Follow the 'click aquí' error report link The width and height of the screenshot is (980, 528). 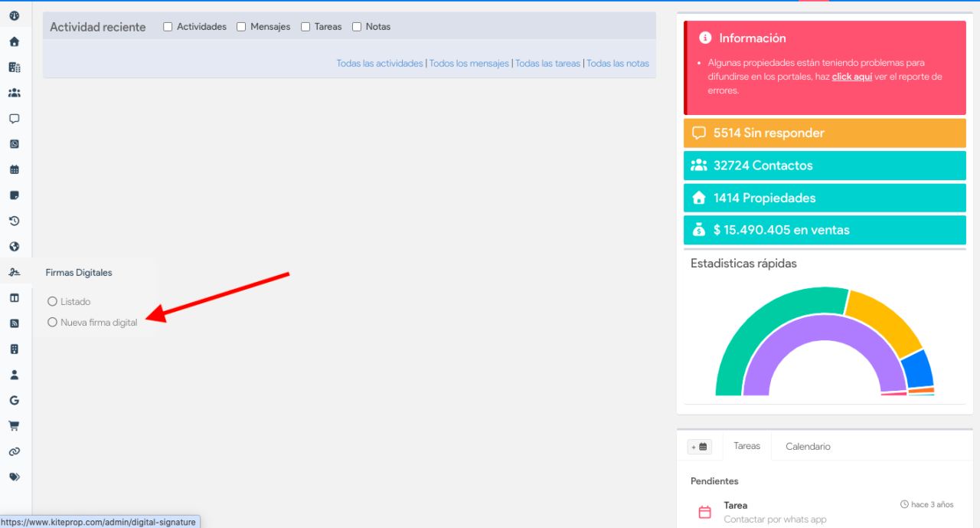(851, 77)
